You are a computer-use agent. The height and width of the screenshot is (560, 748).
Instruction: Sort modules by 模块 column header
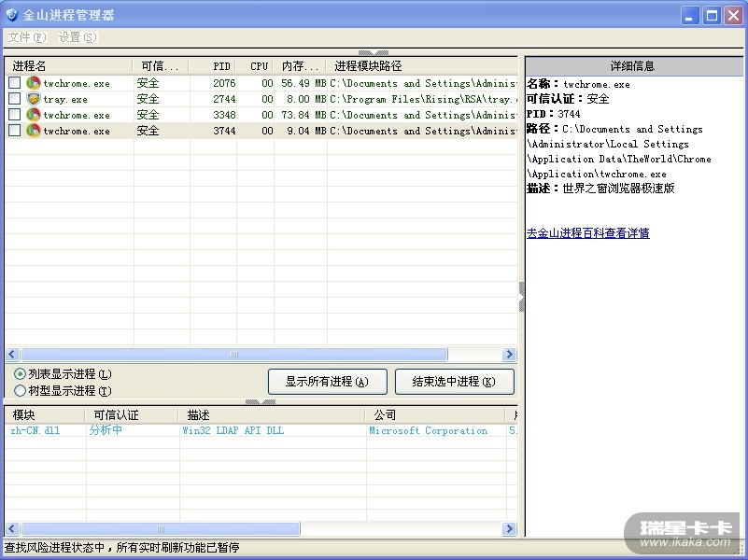[45, 415]
